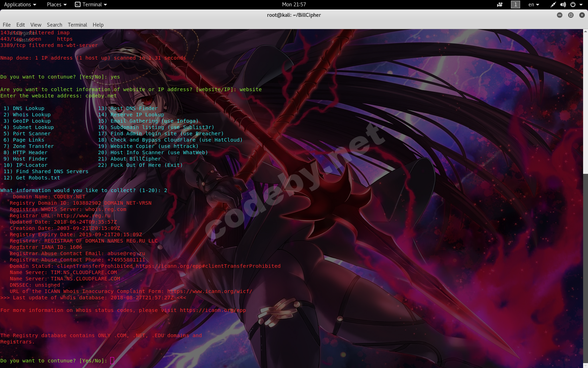The image size is (588, 368).
Task: Click the 'Name Server: TINA.NS.CLOUDFLARE.COM' line
Action: click(x=65, y=279)
